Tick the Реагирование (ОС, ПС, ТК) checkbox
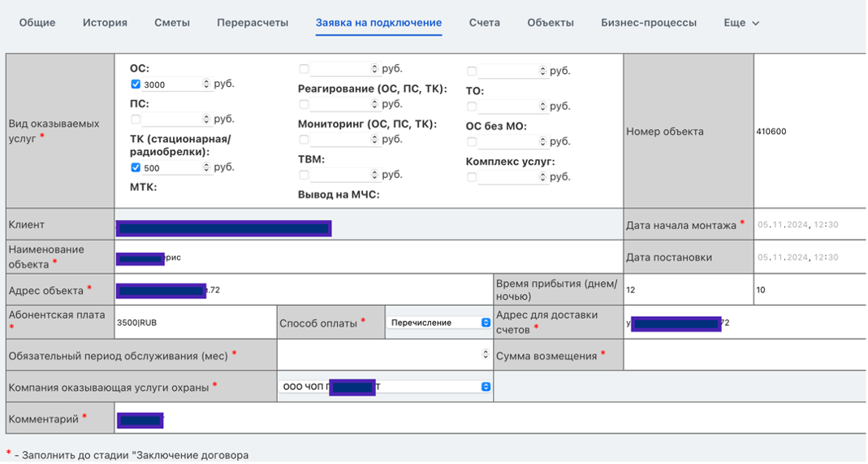 304,104
